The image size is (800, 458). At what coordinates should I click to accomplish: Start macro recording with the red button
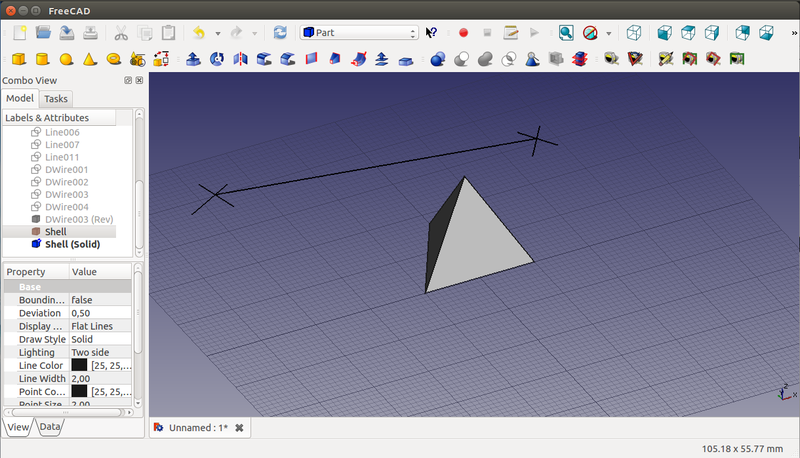click(463, 33)
